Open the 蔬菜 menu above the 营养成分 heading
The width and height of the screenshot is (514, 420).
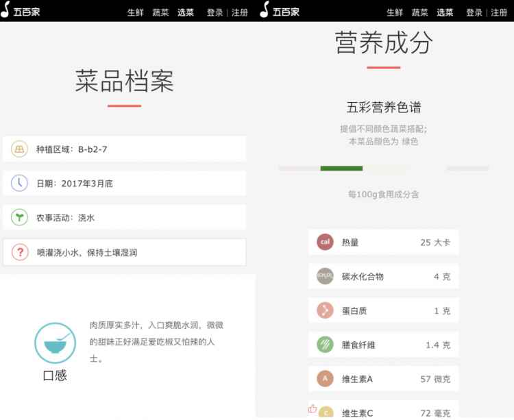coord(419,12)
